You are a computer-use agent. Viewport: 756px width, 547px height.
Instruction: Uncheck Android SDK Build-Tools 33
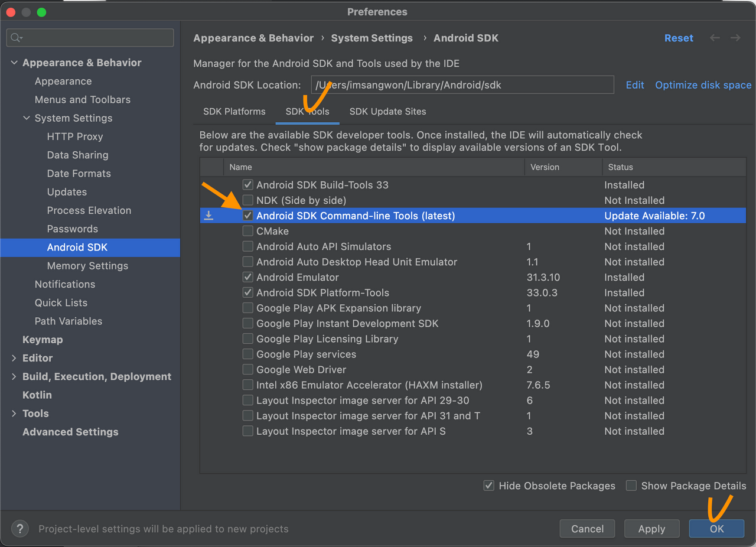point(248,185)
